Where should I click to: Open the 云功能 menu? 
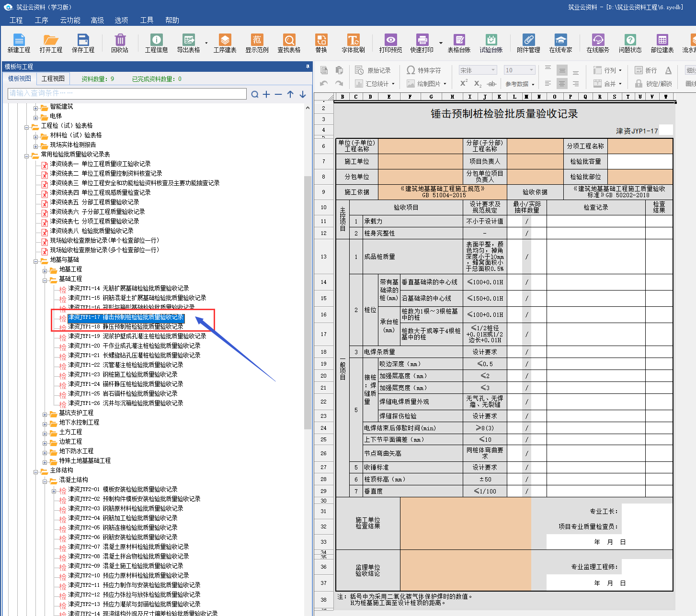[70, 20]
